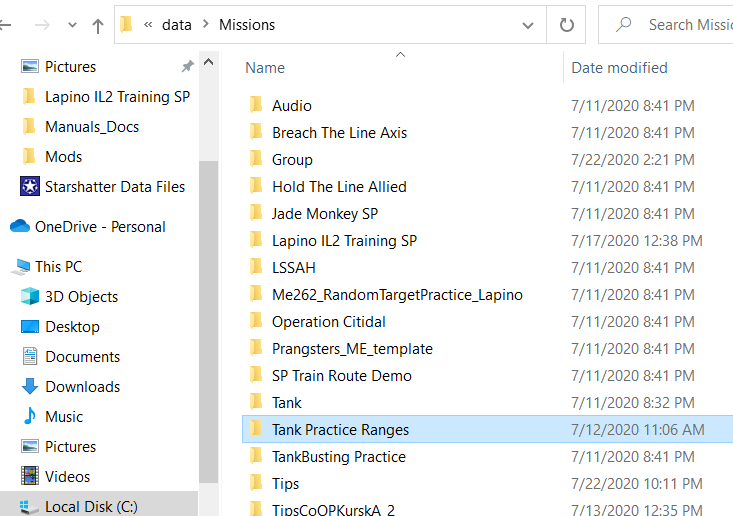
Task: Click navigation pane scroll up arrow
Action: point(208,62)
